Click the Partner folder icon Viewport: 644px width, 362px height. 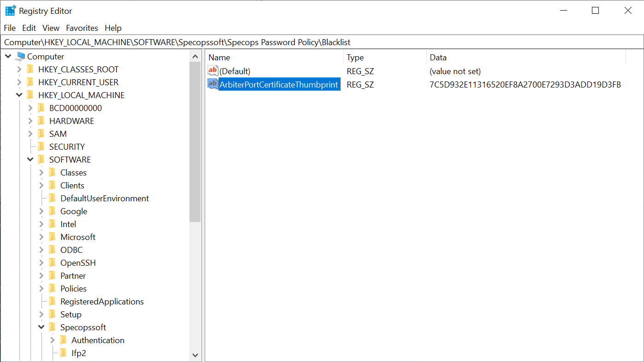53,276
